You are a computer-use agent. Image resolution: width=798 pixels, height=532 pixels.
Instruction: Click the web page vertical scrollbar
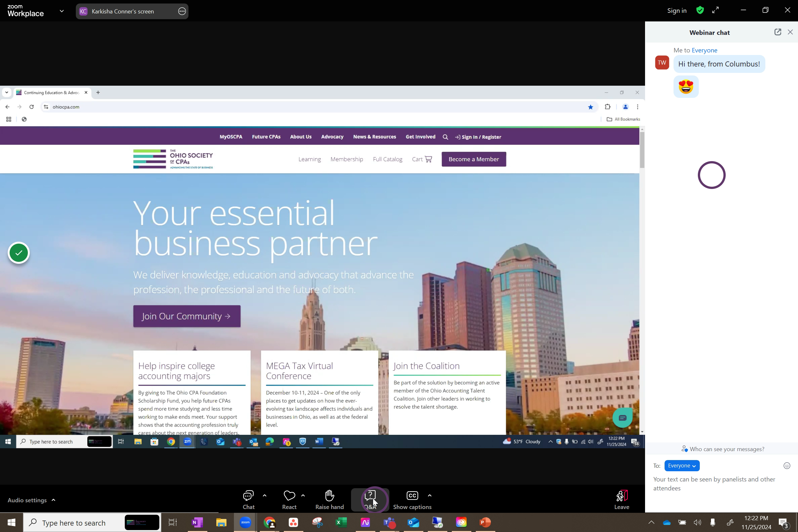click(x=642, y=150)
